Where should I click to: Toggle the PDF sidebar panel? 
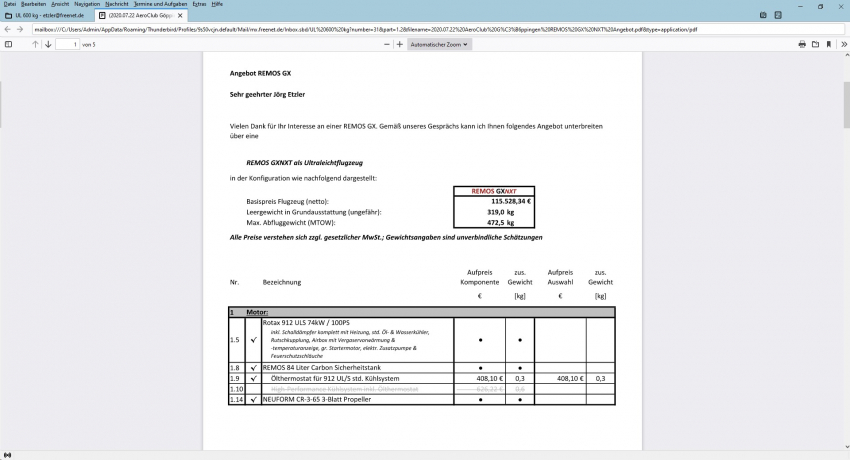[8, 44]
